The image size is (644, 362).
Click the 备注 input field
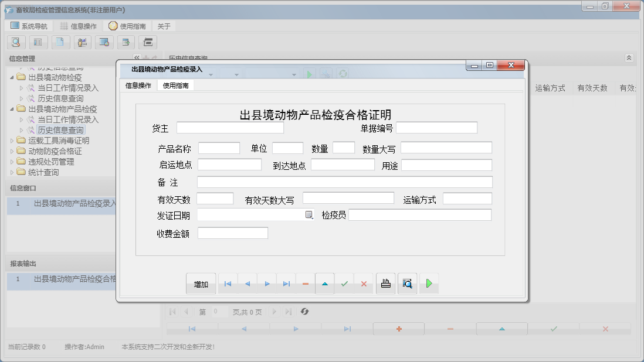coord(345,182)
